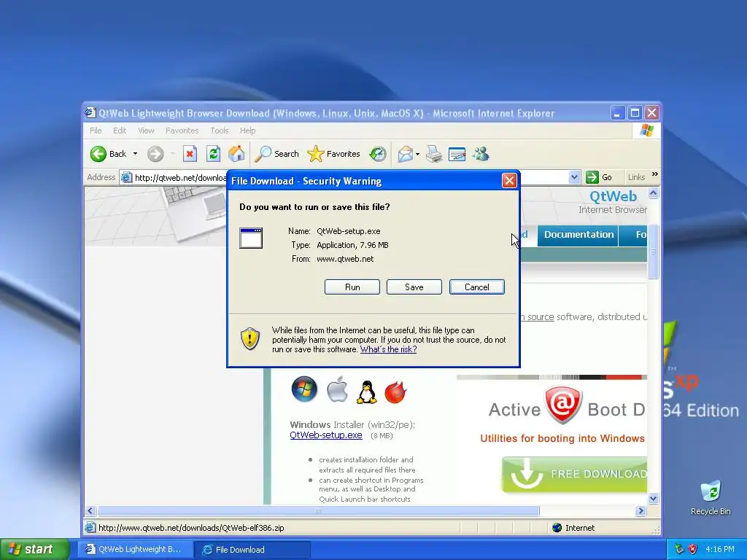Screen dimensions: 747x560
Task: Click Cancel in the download dialog
Action: [x=477, y=287]
